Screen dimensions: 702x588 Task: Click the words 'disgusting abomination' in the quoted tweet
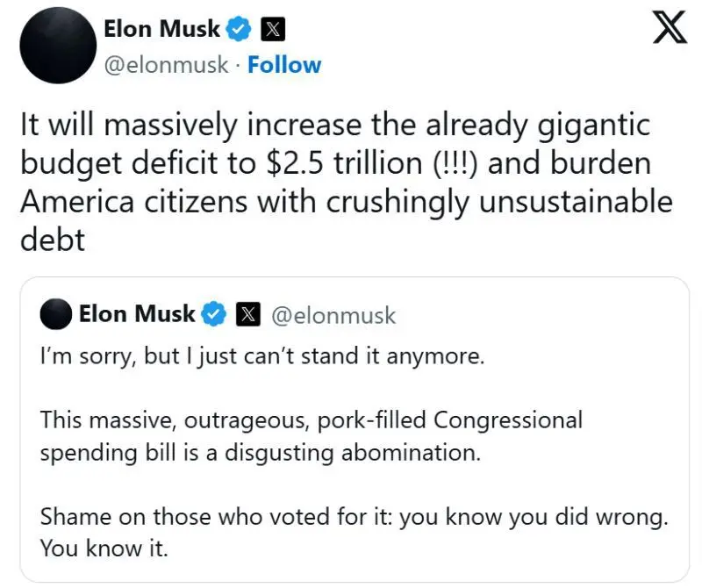[353, 453]
